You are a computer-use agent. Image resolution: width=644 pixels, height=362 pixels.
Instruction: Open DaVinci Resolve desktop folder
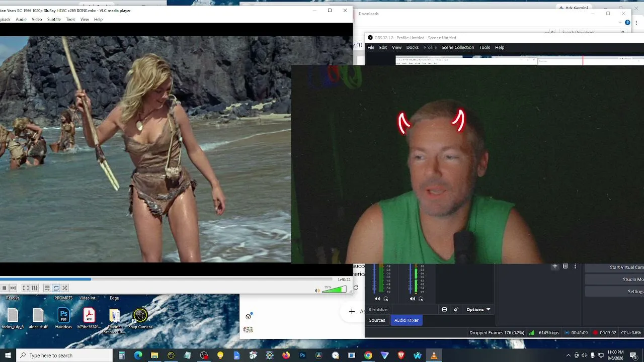click(115, 321)
